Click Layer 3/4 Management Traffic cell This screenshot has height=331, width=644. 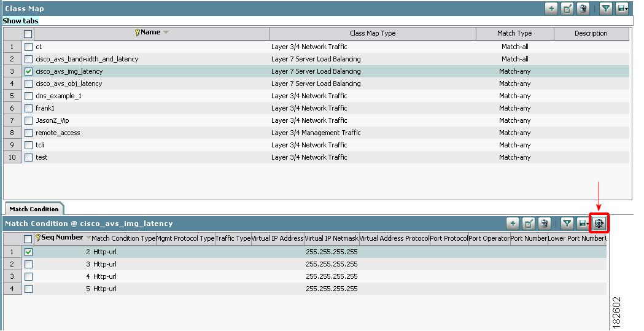(316, 133)
